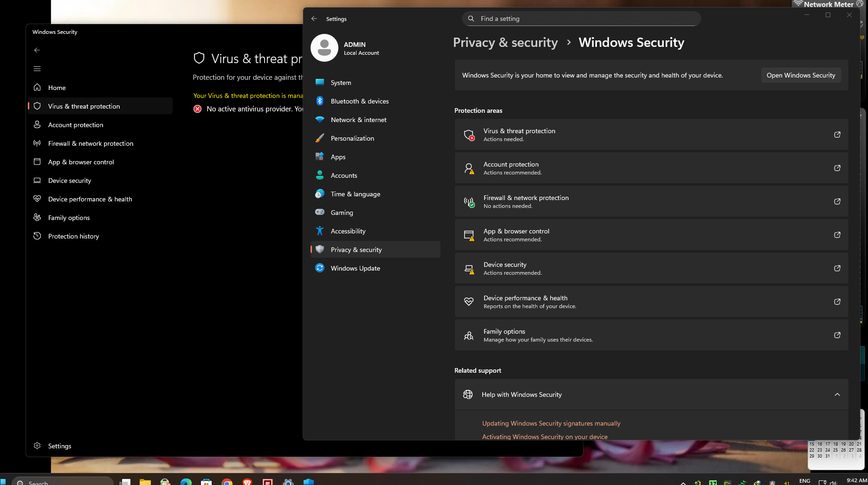868x485 pixels.
Task: Open App & browser control in Protection areas
Action: pyautogui.click(x=651, y=235)
